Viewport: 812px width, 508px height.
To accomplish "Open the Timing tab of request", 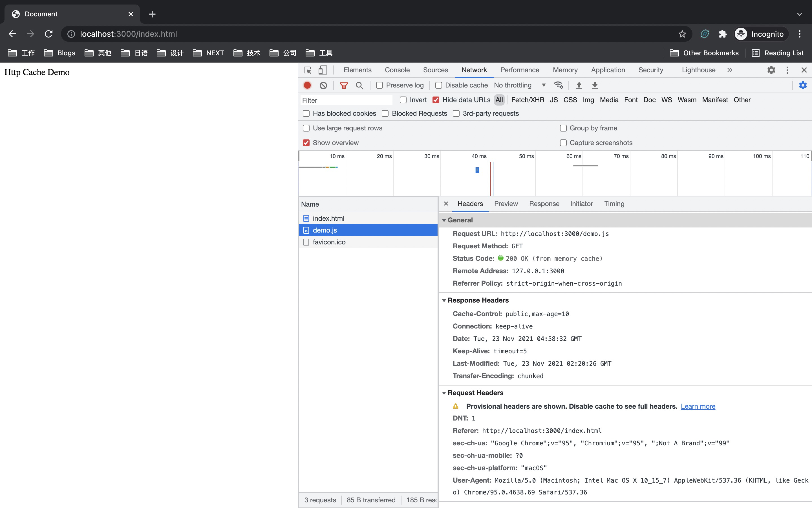I will coord(614,203).
